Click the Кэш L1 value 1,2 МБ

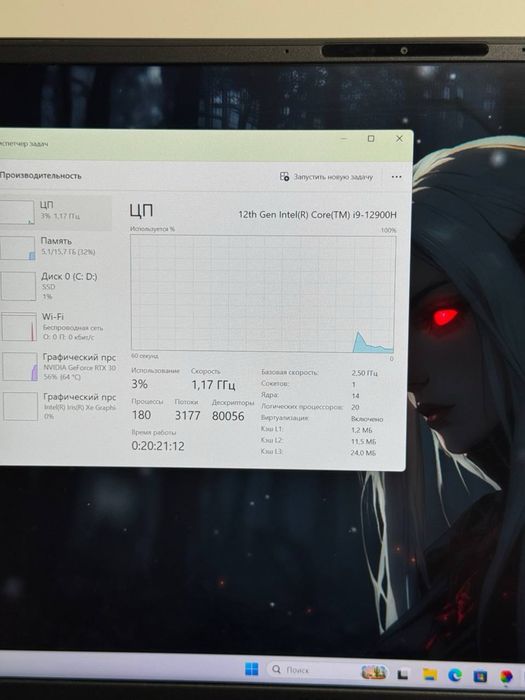coord(361,430)
